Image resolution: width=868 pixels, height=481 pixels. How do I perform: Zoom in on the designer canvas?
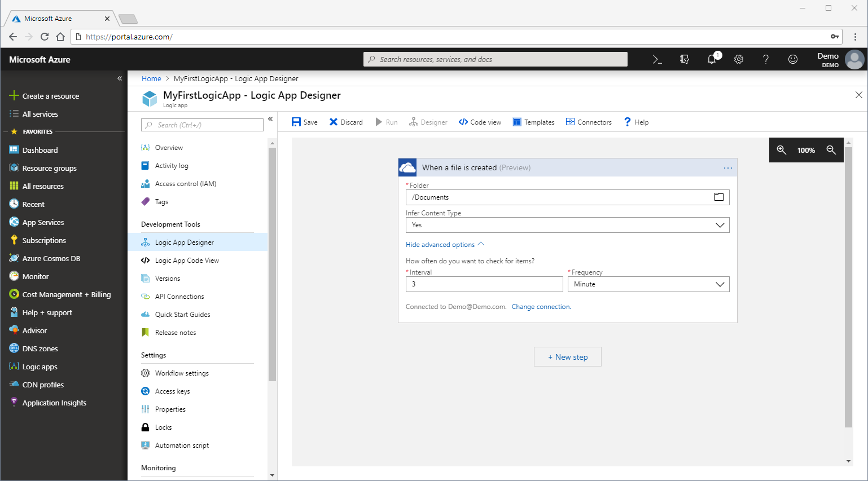point(782,150)
